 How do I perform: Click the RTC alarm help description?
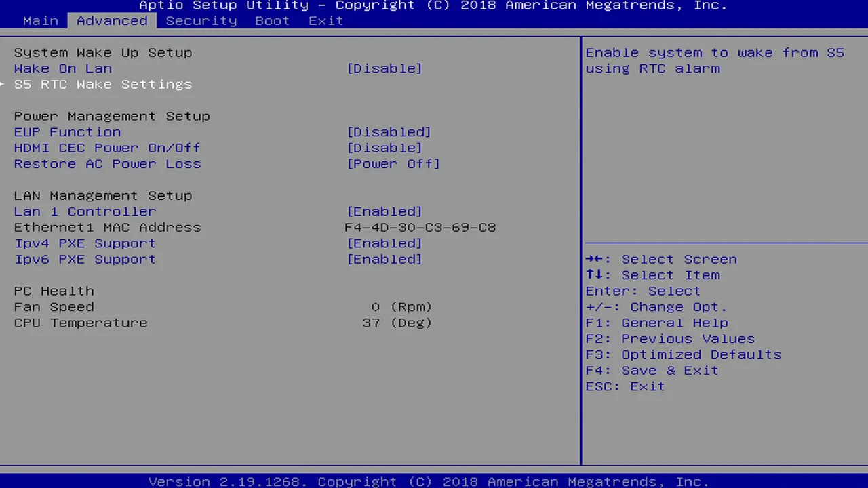(x=715, y=60)
